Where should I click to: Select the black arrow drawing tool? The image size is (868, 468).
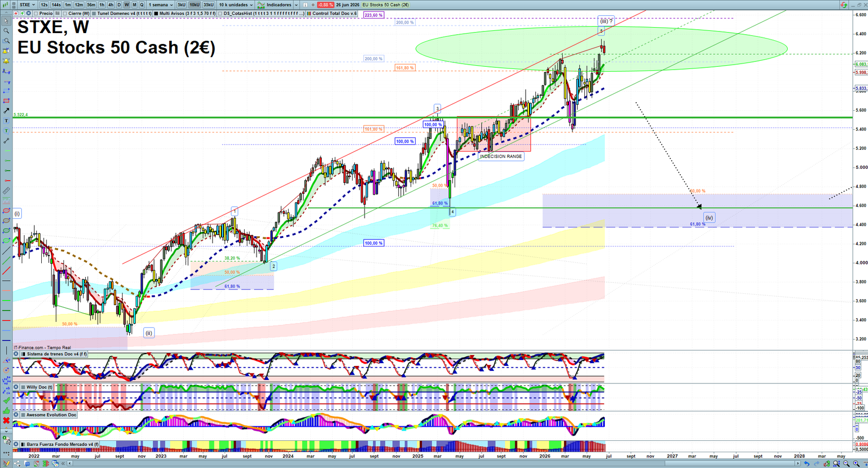(x=7, y=111)
